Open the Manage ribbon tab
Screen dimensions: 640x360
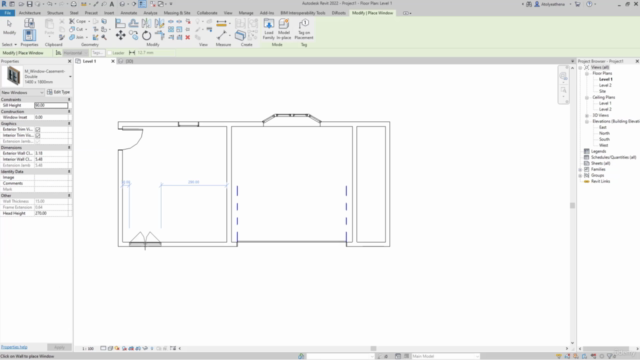(x=246, y=13)
